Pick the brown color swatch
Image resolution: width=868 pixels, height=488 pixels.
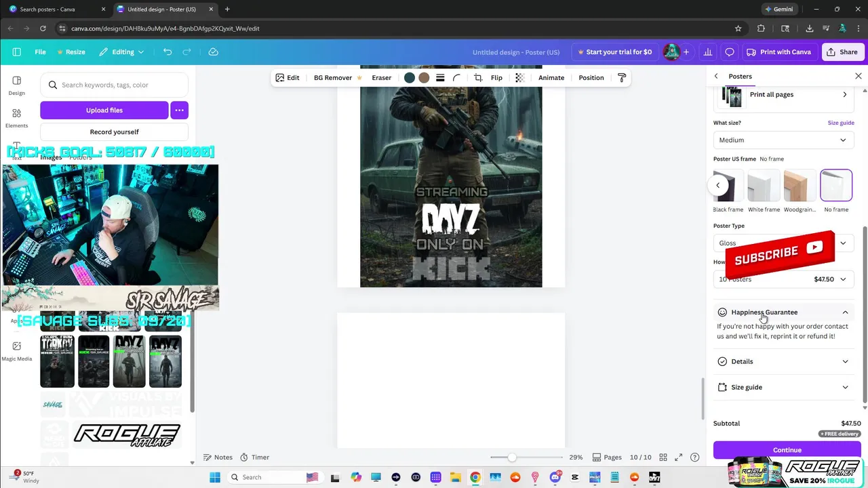[424, 78]
